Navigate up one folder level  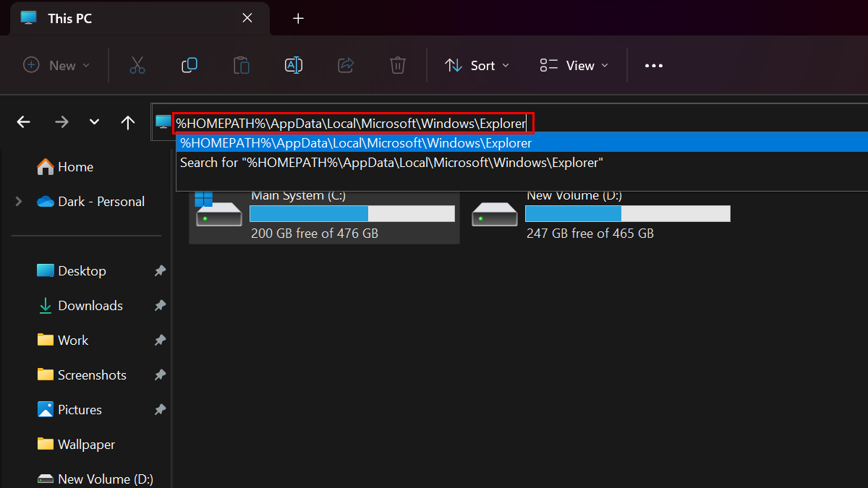pyautogui.click(x=128, y=122)
